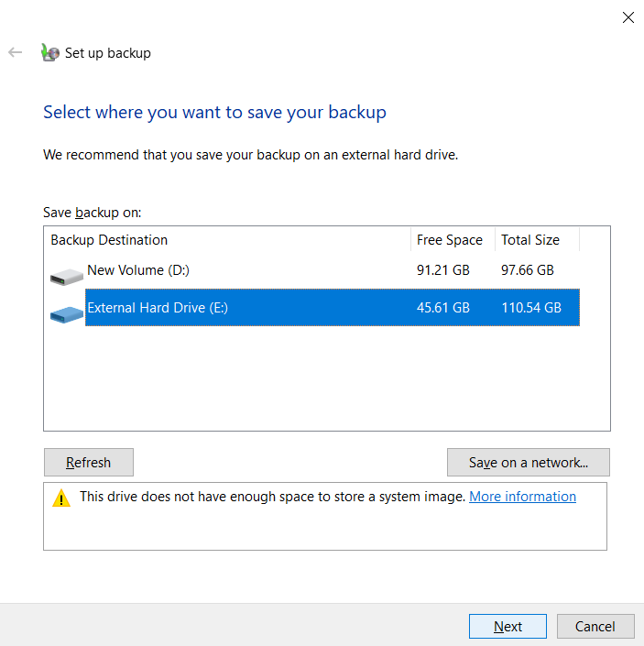Click the back arrow in the title bar
The width and height of the screenshot is (644, 646).
point(15,53)
